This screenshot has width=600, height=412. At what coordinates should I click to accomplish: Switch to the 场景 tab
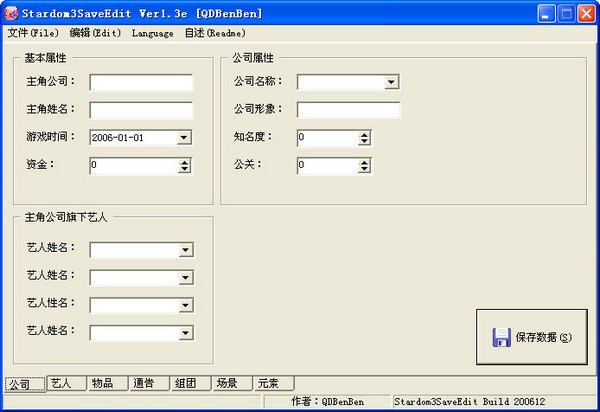[232, 383]
